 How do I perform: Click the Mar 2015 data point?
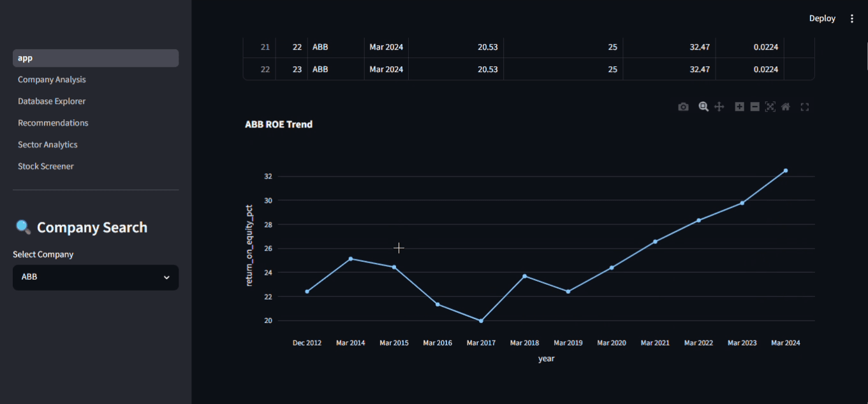click(x=394, y=267)
